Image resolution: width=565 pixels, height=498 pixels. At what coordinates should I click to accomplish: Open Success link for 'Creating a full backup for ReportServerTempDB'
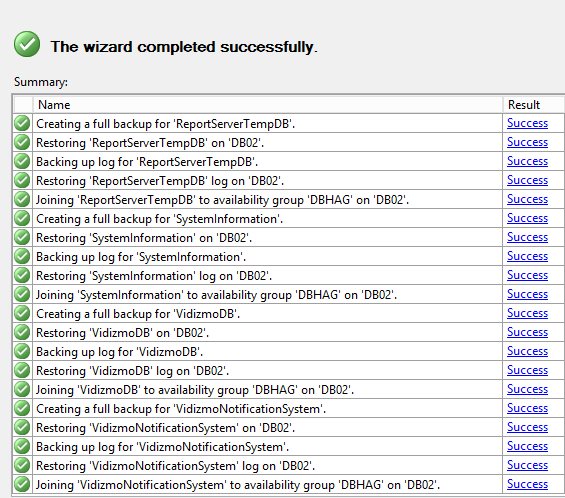527,123
